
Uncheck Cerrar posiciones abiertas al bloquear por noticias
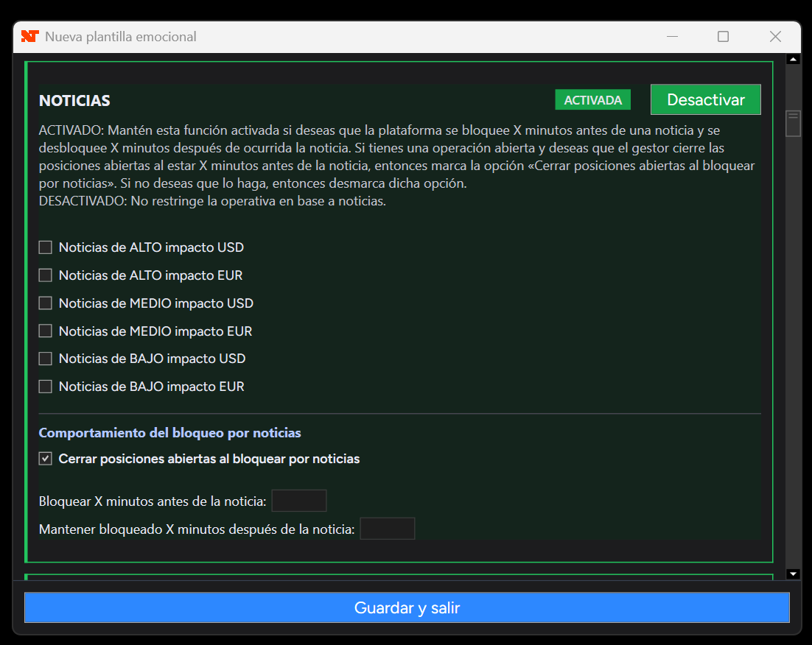pos(46,459)
